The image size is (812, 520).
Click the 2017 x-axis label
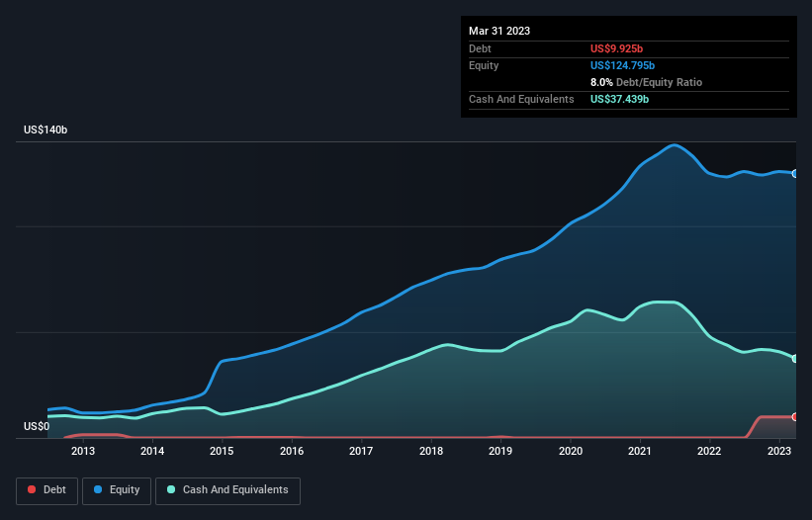coord(361,451)
